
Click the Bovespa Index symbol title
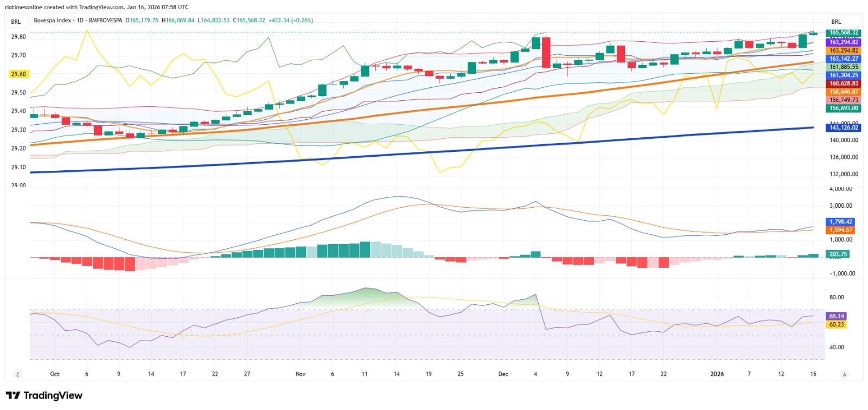click(x=53, y=20)
